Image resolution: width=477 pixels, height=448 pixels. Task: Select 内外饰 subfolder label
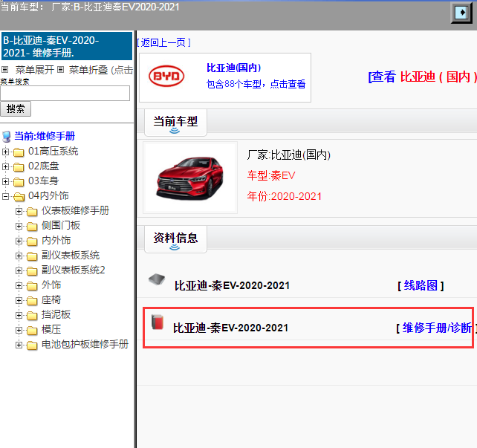point(56,240)
